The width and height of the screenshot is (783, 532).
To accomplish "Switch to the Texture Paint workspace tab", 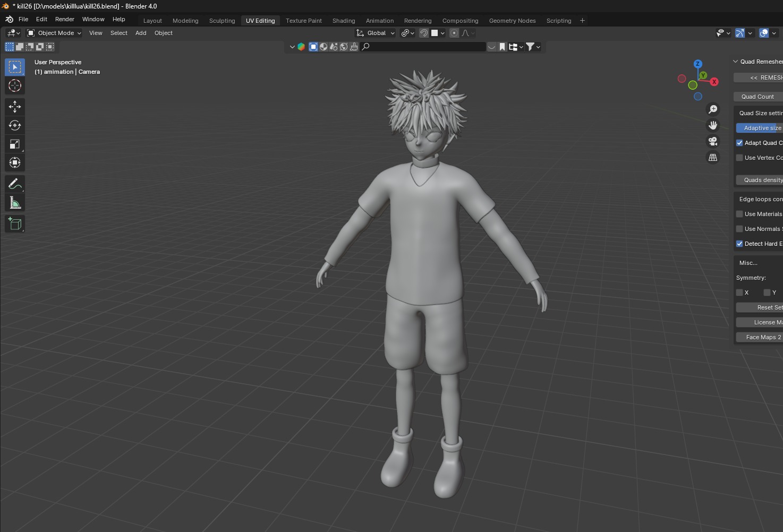I will click(304, 21).
